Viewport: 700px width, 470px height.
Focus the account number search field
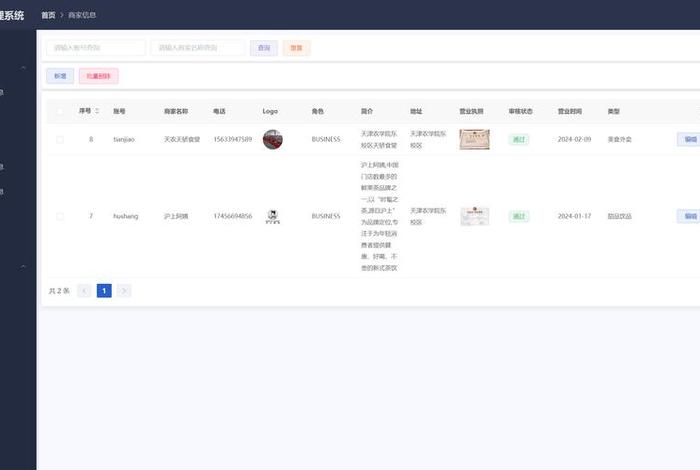point(94,47)
